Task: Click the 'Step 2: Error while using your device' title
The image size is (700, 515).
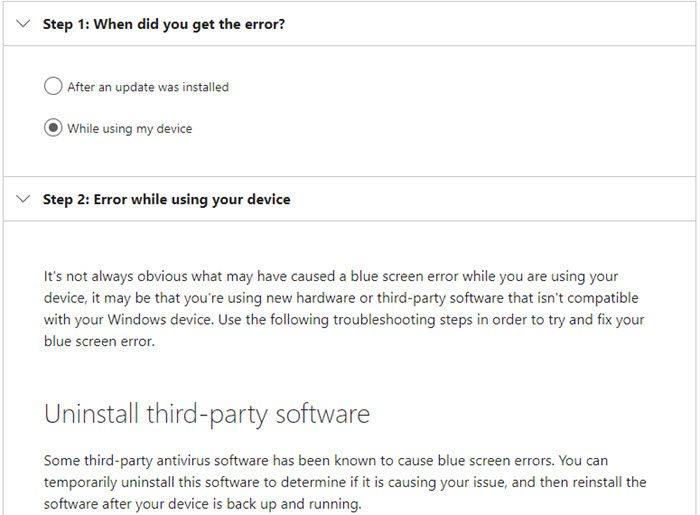Action: coord(166,199)
